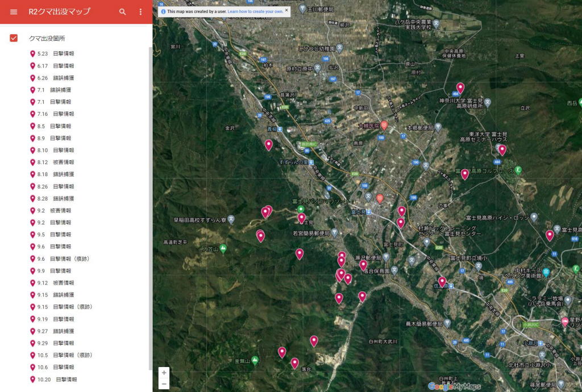Click the pin icon beside 9.12 被害情報
The image size is (582, 392).
pyautogui.click(x=32, y=282)
